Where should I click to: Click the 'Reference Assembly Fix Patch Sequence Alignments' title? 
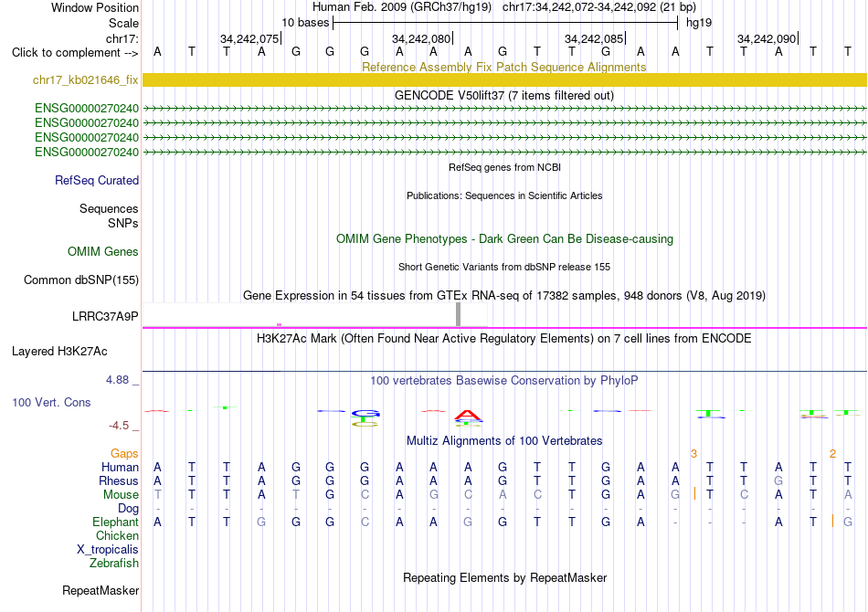click(x=504, y=67)
